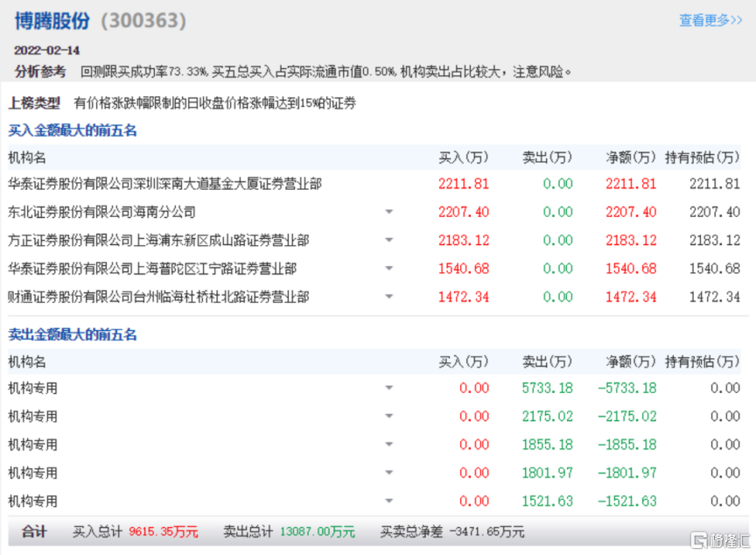Click buy amount 1472.34 in 买入(万) column

pyautogui.click(x=464, y=297)
